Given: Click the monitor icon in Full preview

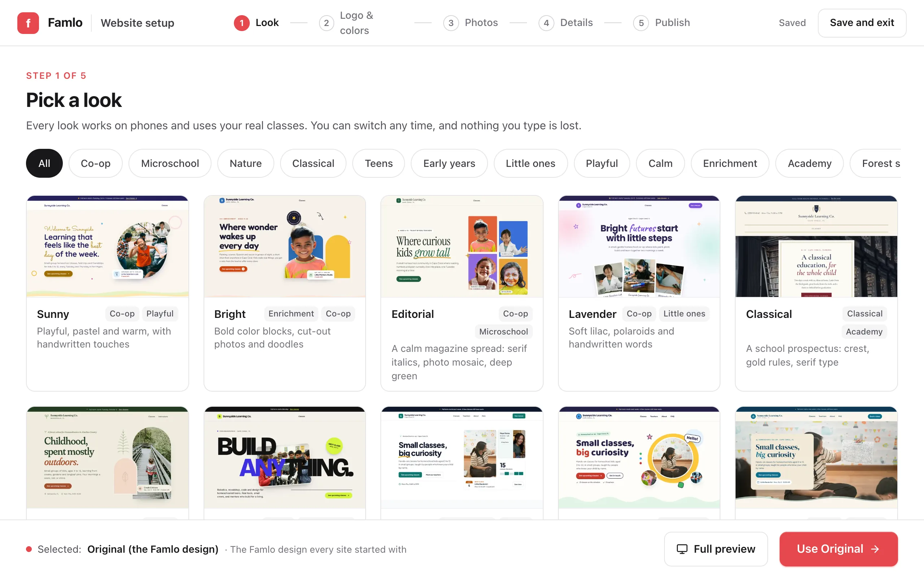Looking at the screenshot, I should (682, 549).
